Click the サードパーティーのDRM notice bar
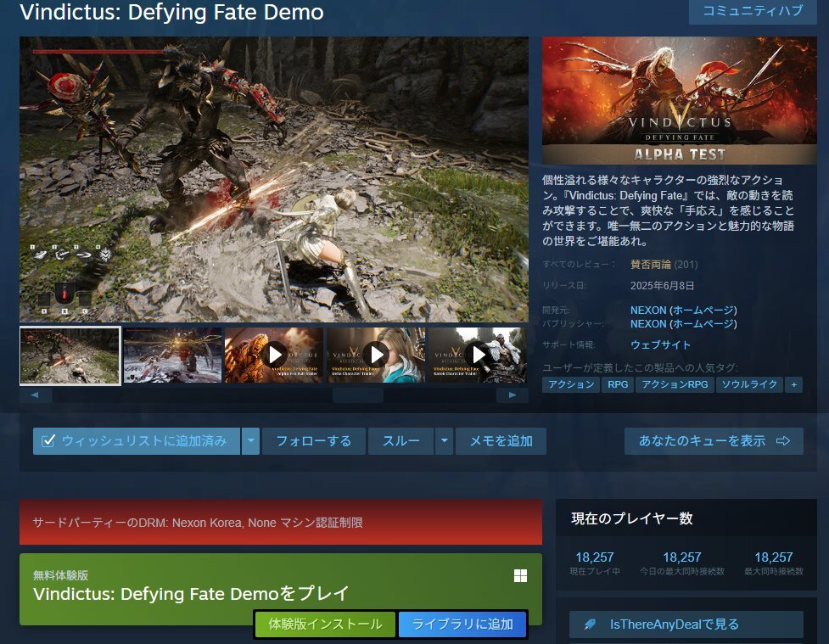The height and width of the screenshot is (644, 829). [281, 523]
